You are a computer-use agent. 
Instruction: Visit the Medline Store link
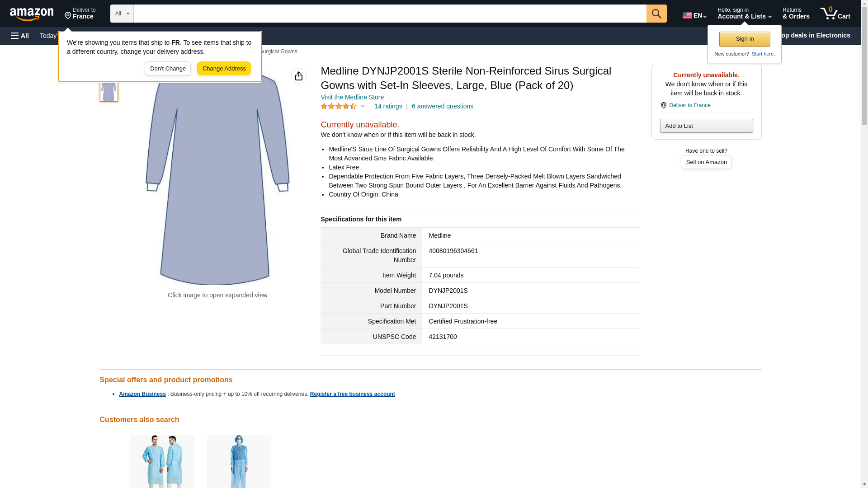click(x=352, y=97)
